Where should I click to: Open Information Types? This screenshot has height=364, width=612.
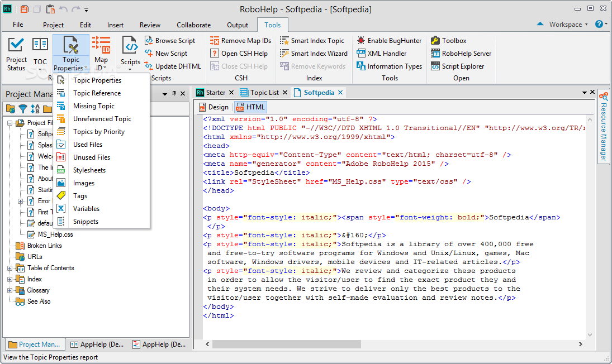(389, 66)
